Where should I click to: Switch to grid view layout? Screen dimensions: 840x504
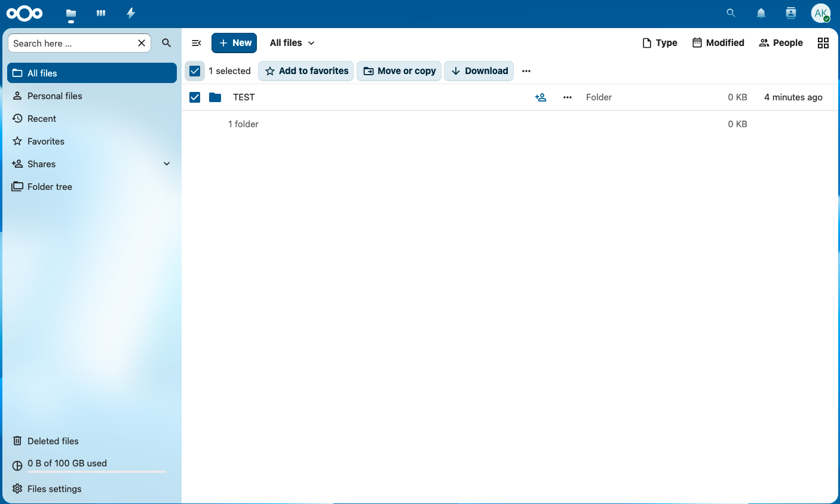pyautogui.click(x=823, y=43)
